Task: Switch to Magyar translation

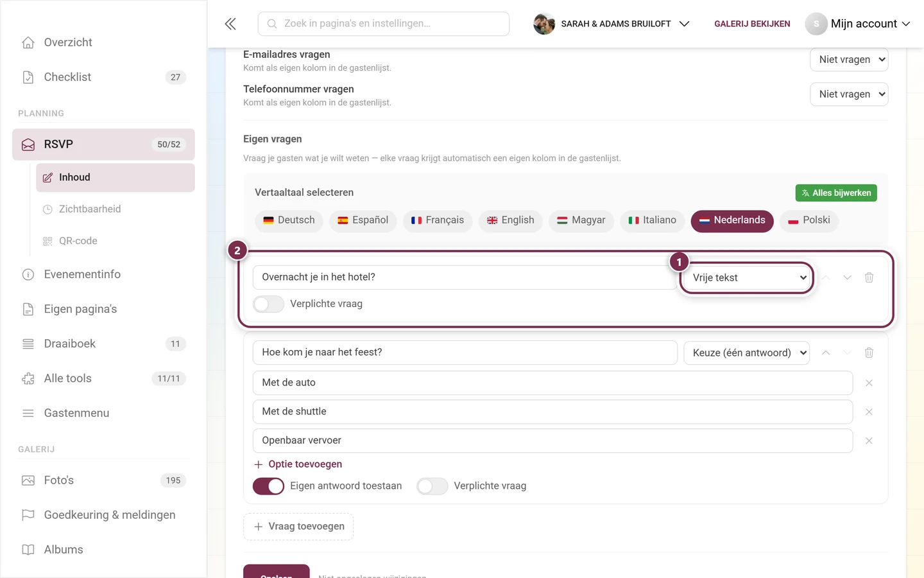Action: [x=581, y=220]
